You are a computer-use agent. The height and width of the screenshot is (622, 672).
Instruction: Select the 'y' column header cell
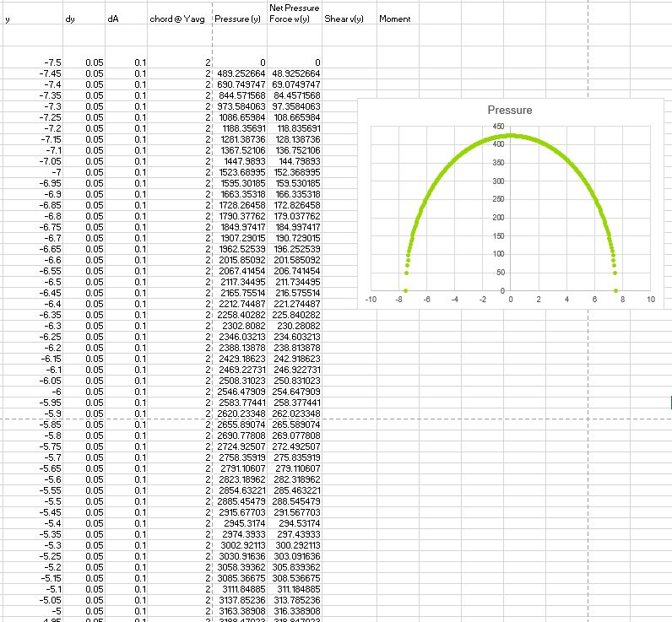click(33, 13)
